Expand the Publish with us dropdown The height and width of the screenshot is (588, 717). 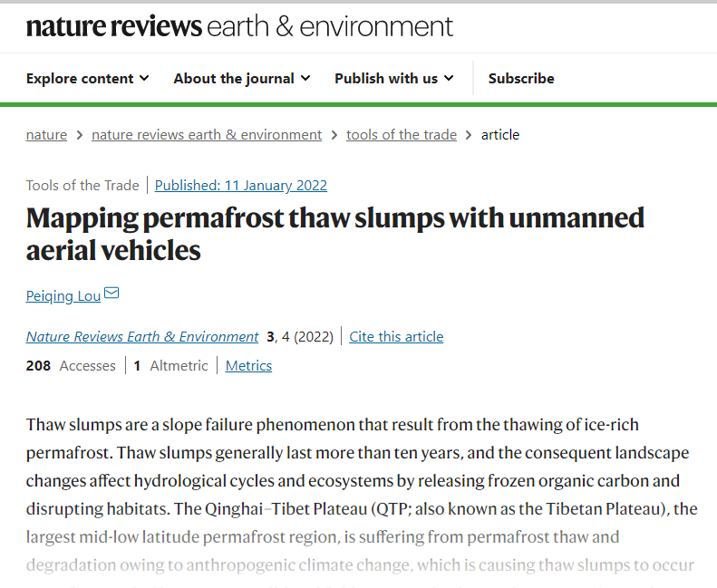[x=394, y=79]
